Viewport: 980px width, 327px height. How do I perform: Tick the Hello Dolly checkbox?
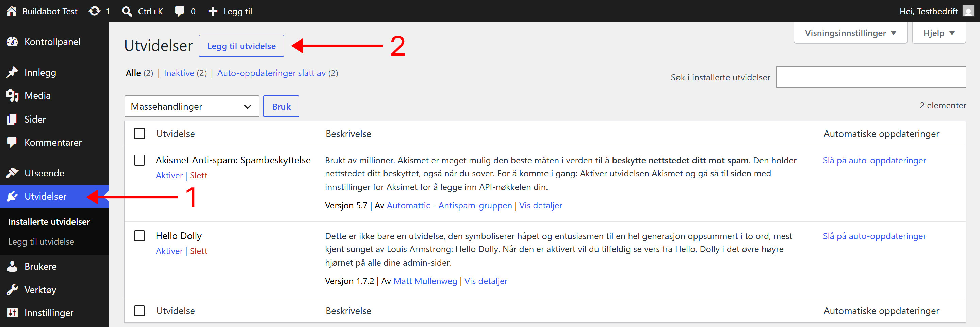(140, 236)
